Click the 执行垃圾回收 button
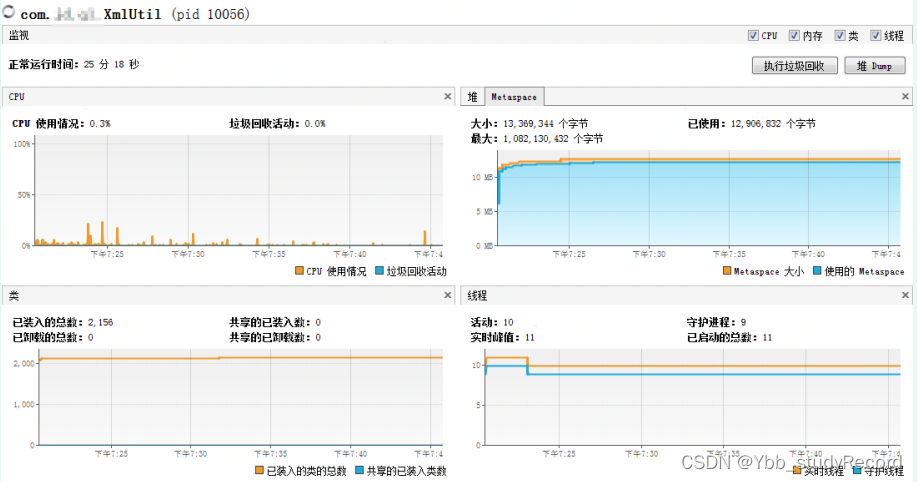 tap(794, 66)
